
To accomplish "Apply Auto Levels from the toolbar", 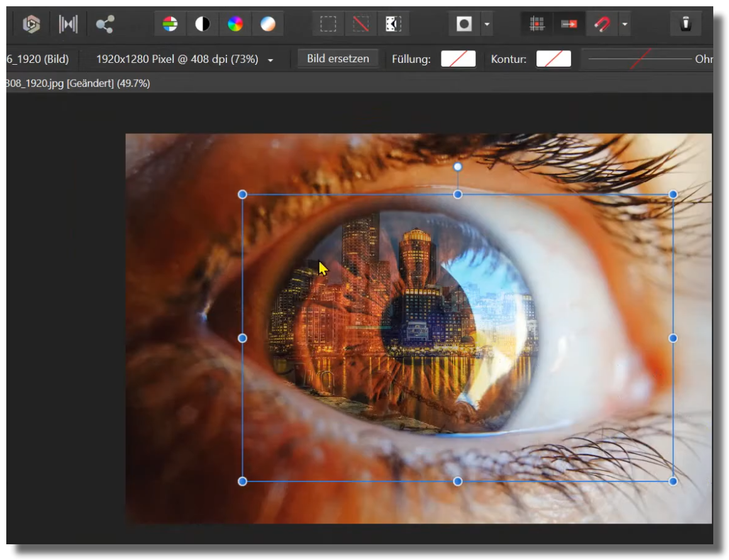I will pos(170,24).
